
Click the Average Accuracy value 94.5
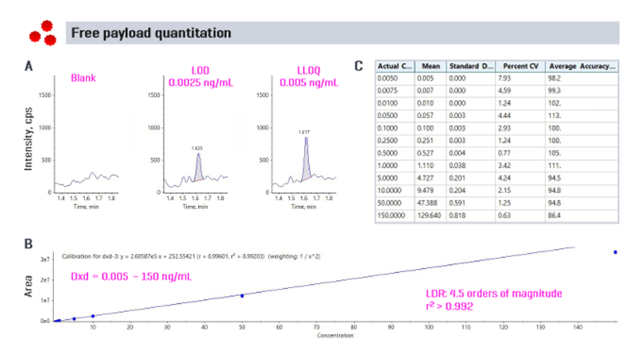pos(554,178)
